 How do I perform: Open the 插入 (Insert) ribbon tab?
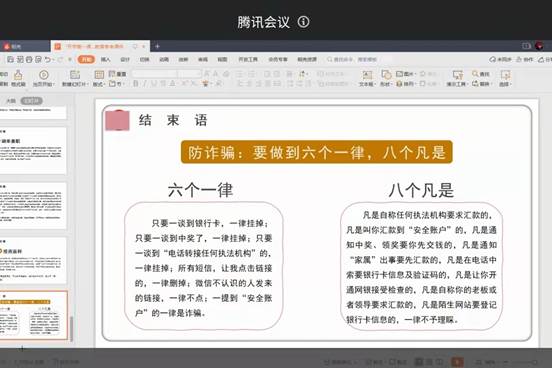click(x=106, y=59)
